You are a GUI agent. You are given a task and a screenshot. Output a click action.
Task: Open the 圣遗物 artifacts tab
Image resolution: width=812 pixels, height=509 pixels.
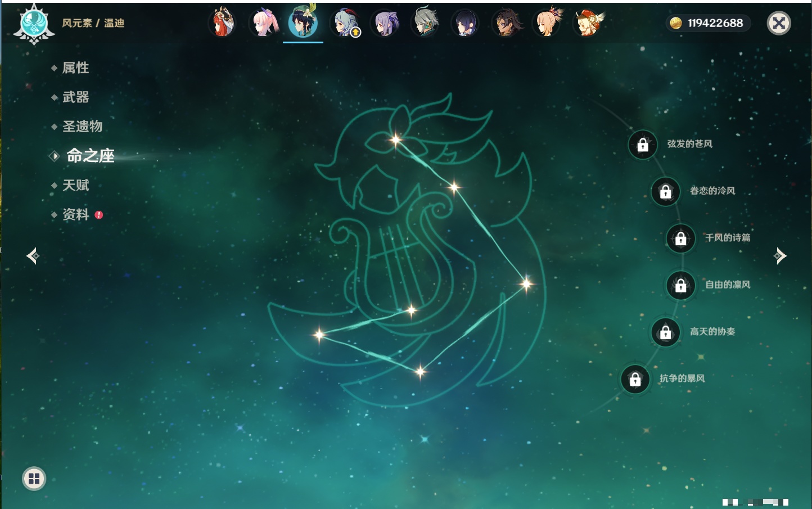(82, 127)
